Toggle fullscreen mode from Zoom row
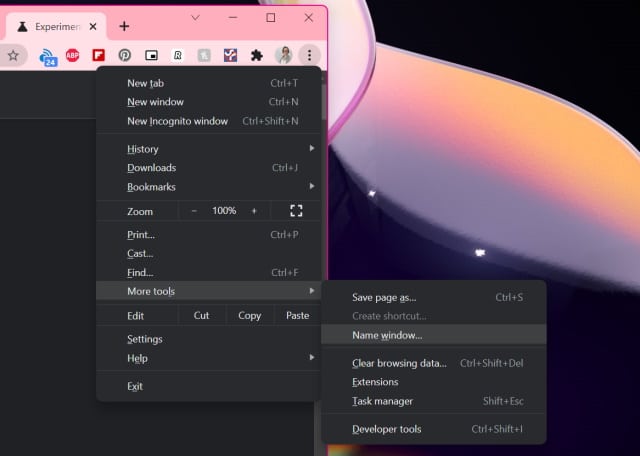640x456 pixels. click(x=295, y=211)
